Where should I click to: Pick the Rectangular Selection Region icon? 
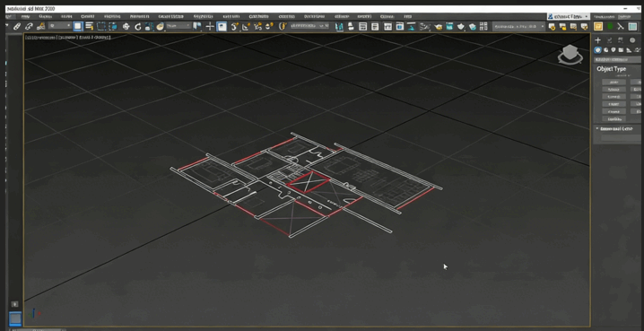pos(101,27)
